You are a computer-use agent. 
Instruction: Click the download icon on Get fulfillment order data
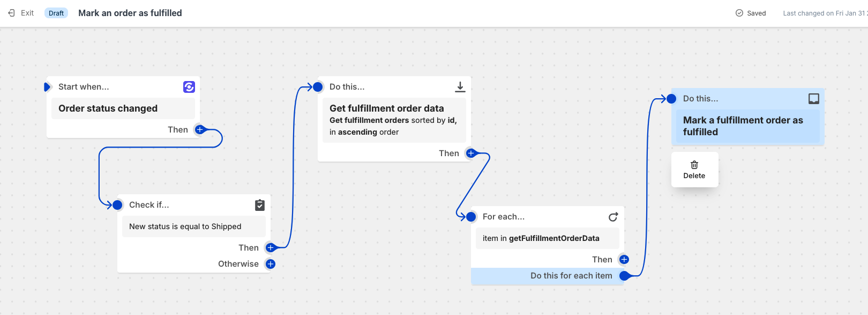click(x=460, y=87)
